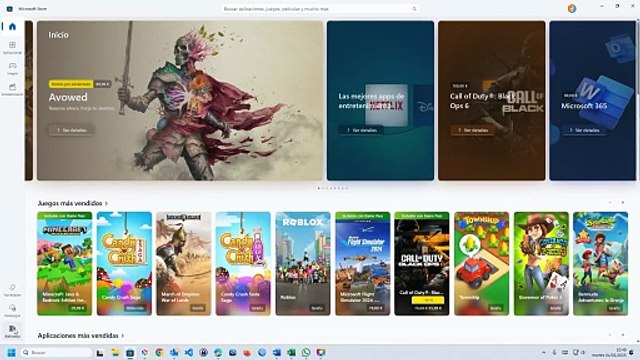
Task: Open the Avowed hero banner image
Action: coord(180,100)
